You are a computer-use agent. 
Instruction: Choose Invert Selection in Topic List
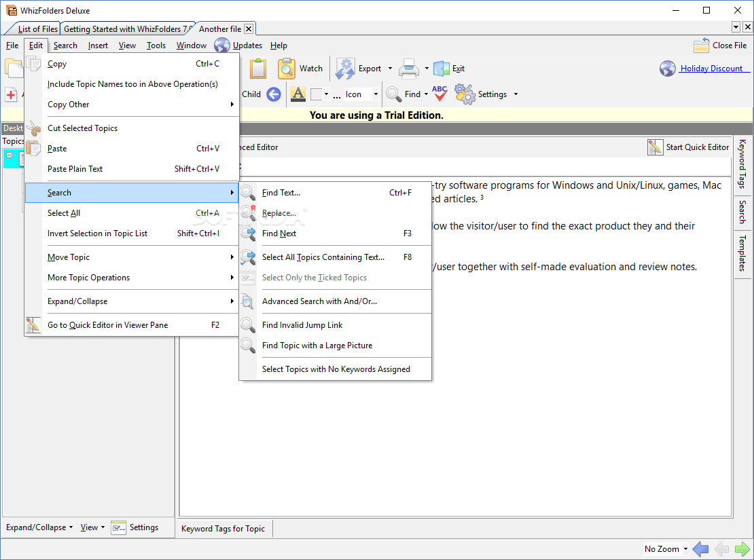(x=132, y=233)
